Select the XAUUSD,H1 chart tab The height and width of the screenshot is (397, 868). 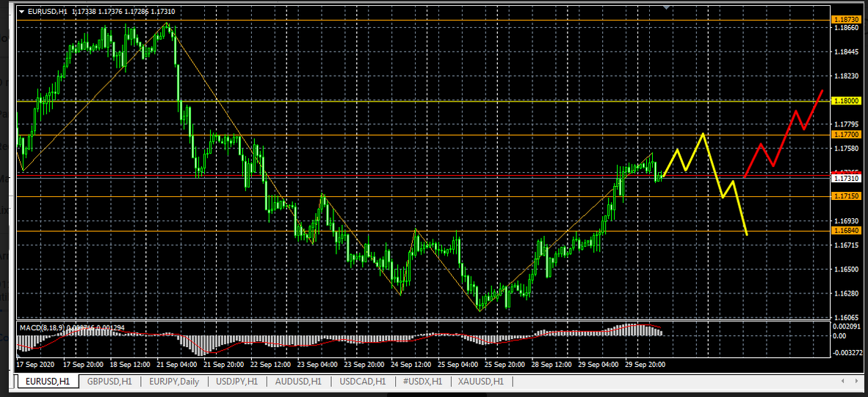pyautogui.click(x=481, y=382)
